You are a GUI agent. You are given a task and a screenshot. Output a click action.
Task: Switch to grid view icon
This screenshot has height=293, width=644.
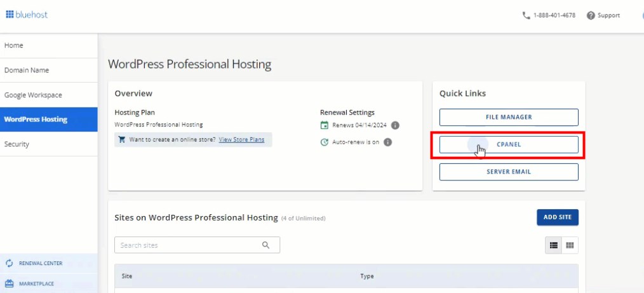coord(570,245)
